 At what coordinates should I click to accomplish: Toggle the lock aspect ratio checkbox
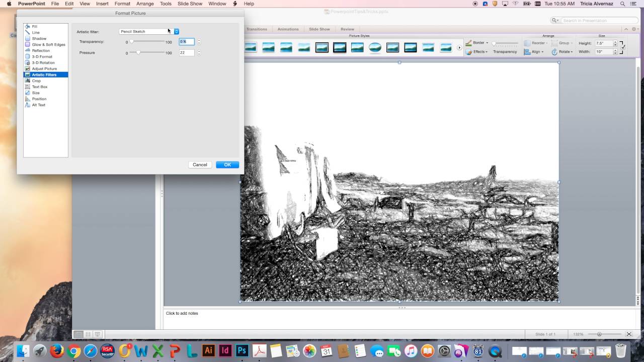click(623, 47)
